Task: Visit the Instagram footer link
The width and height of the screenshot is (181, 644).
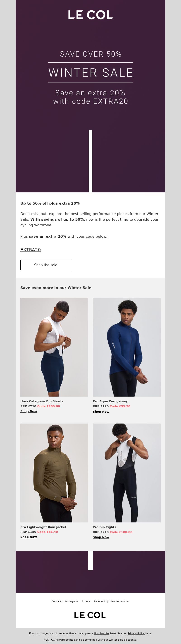Action: tap(71, 601)
